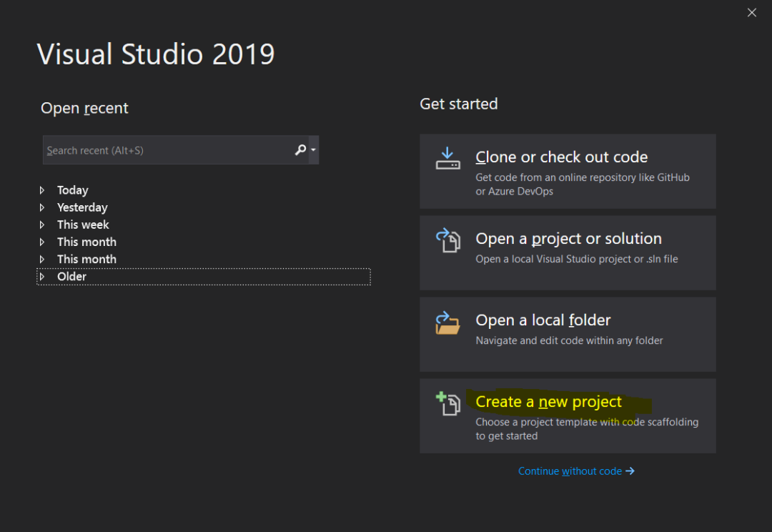Click the create new project icon
This screenshot has height=532, width=772.
[x=448, y=403]
